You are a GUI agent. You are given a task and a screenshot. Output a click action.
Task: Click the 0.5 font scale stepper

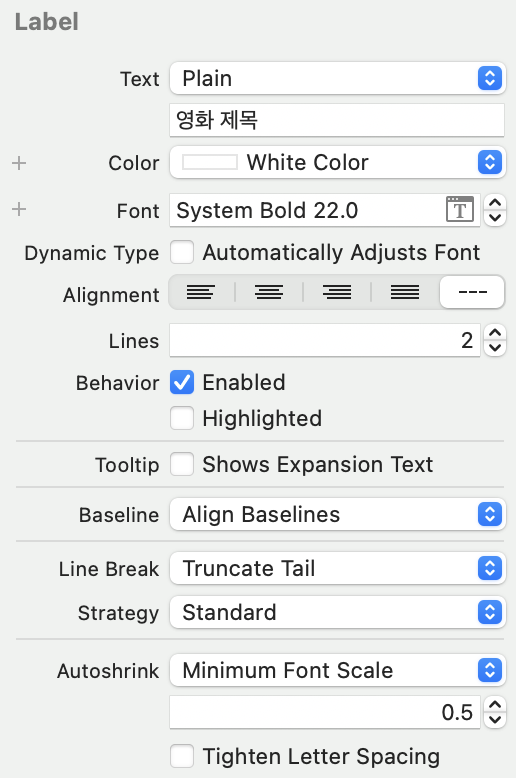coord(495,712)
